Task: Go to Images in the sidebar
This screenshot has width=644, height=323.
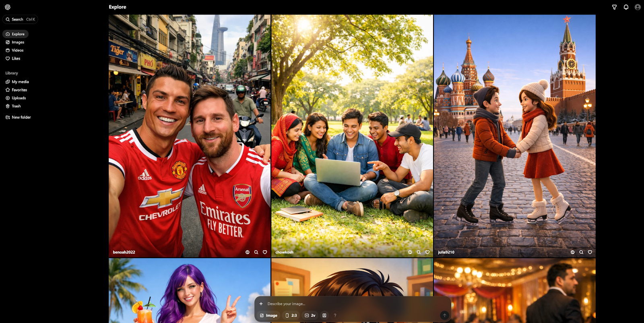Action: [x=18, y=42]
